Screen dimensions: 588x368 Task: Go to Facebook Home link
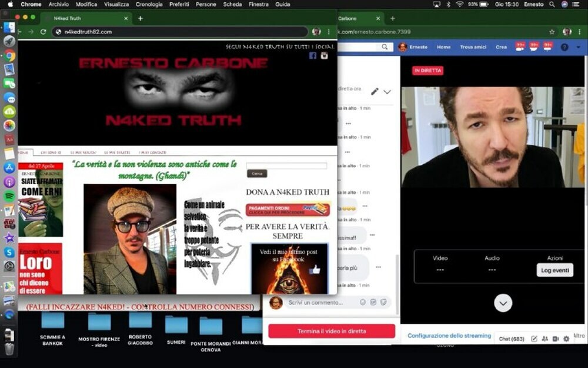(443, 47)
